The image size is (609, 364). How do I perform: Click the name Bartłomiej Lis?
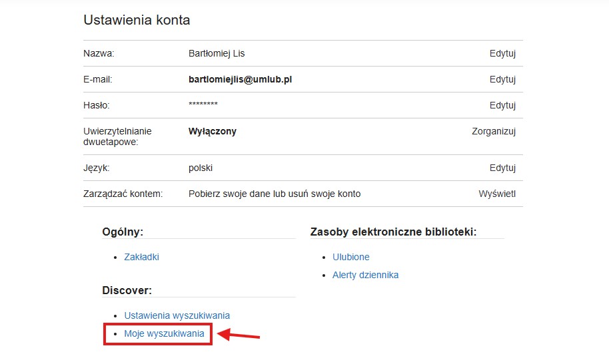click(x=217, y=53)
